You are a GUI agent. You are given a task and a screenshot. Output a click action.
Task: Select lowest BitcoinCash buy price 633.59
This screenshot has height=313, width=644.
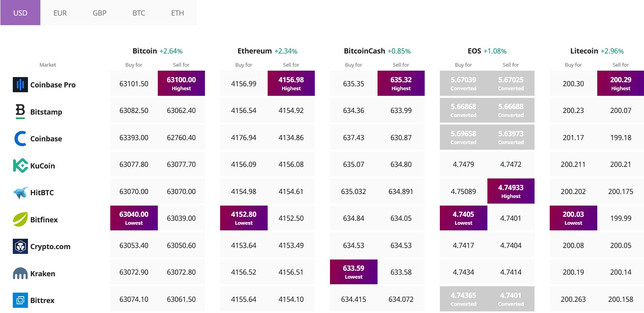click(354, 272)
